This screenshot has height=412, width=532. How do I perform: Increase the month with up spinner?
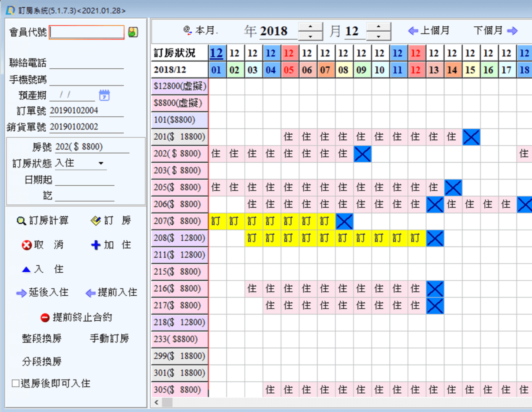click(x=378, y=26)
